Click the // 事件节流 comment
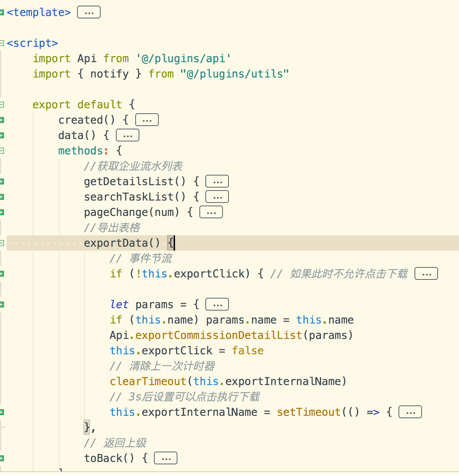The image size is (459, 476). pyautogui.click(x=141, y=258)
